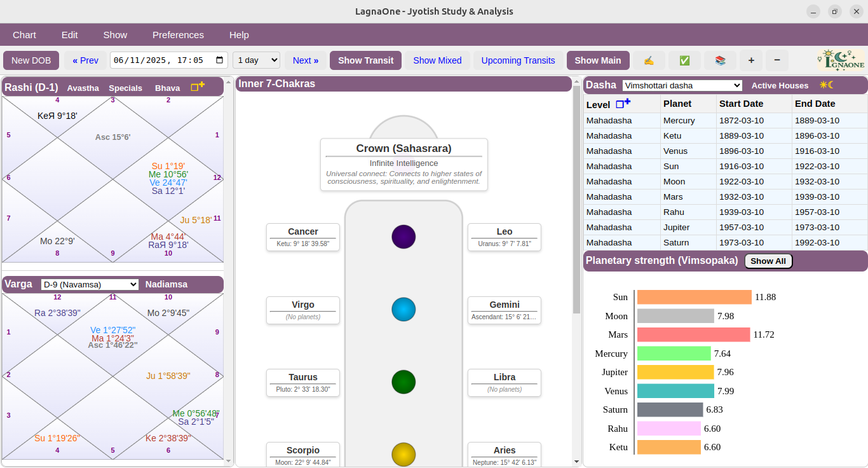Click the Planet column header

688,104
